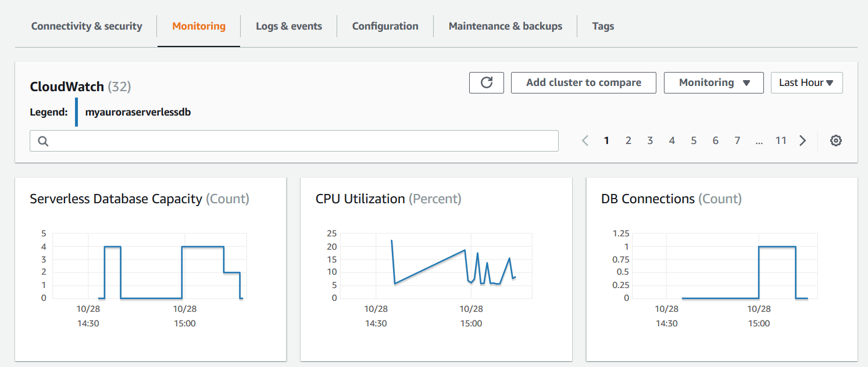Jump to metrics page 2
This screenshot has width=868, height=367.
tap(628, 141)
